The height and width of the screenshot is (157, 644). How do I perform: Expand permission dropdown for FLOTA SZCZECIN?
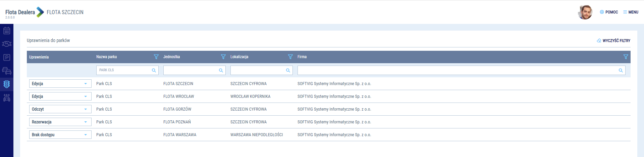60,84
